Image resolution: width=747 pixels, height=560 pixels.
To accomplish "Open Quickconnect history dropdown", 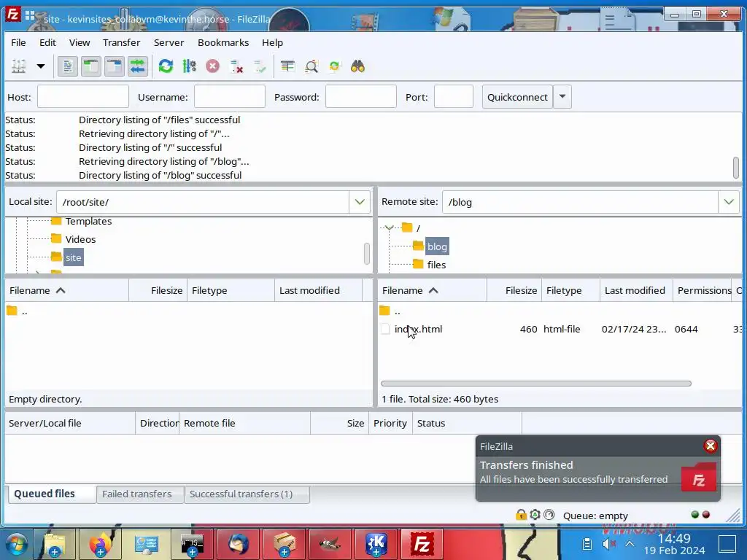I will (x=562, y=97).
